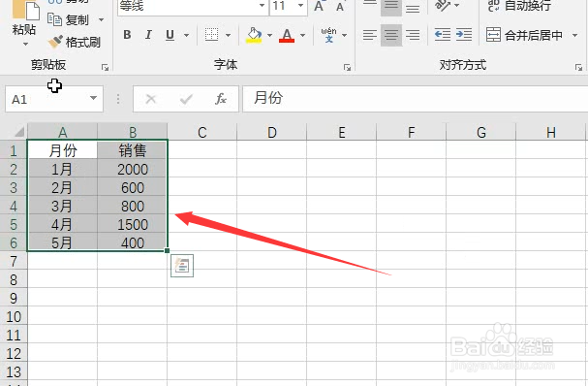Select the Format Painter (格式刷) tool
The width and height of the screenshot is (588, 386).
click(75, 42)
